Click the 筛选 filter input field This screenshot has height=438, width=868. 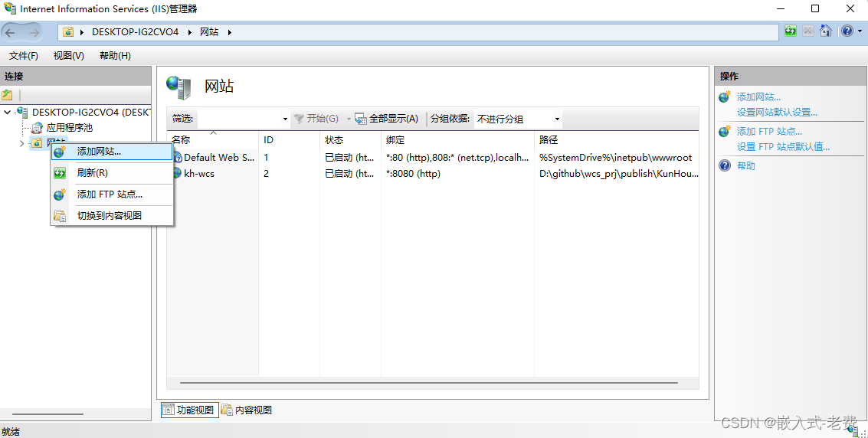[240, 119]
